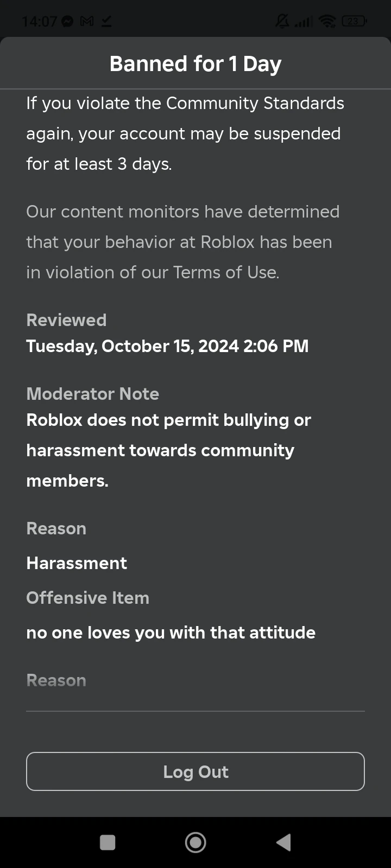Tap the Offensive Item label
The width and height of the screenshot is (391, 868).
click(x=88, y=598)
